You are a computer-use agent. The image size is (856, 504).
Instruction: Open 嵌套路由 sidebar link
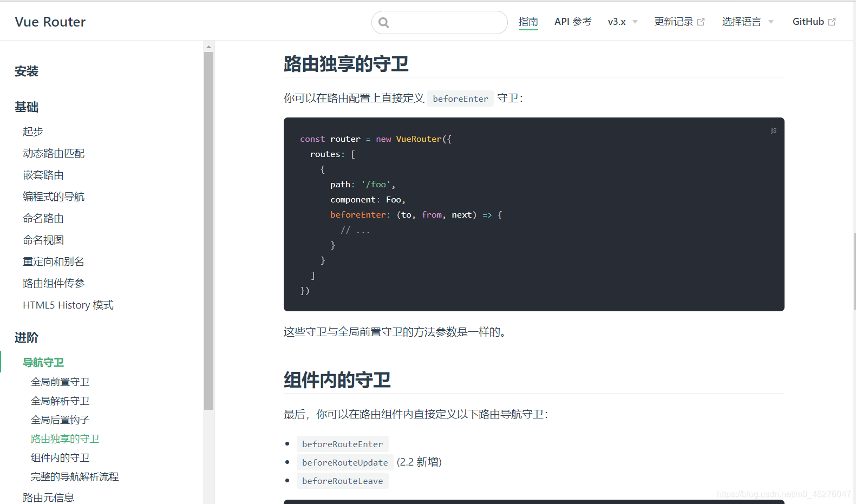(43, 175)
